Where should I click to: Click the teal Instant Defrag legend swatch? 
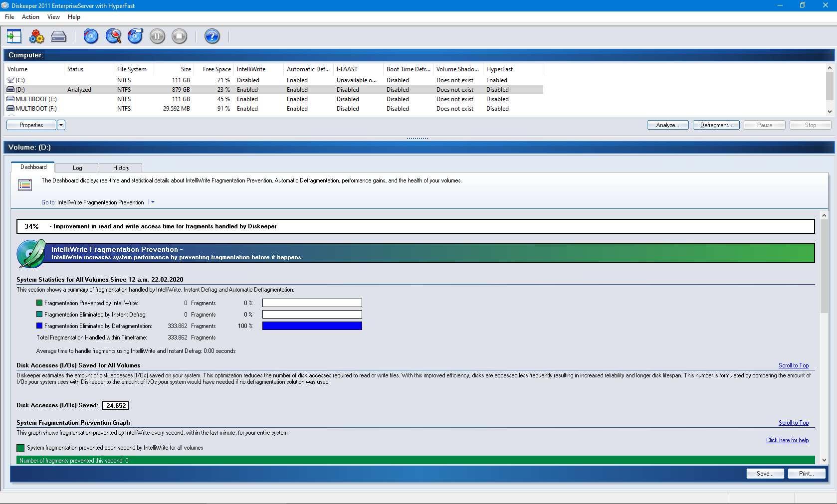39,315
